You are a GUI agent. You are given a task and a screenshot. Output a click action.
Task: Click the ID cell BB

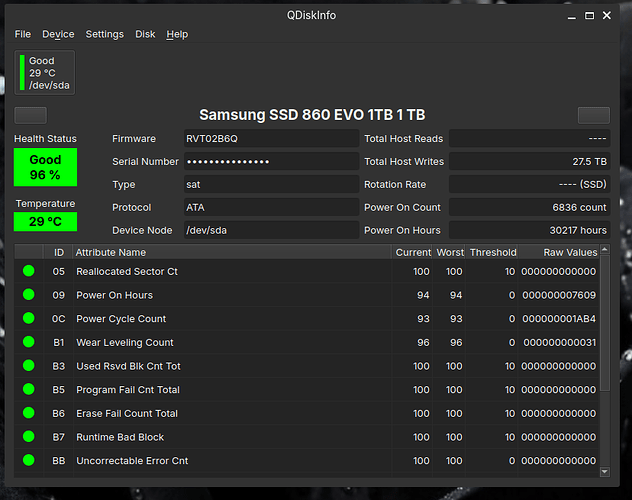(x=59, y=461)
